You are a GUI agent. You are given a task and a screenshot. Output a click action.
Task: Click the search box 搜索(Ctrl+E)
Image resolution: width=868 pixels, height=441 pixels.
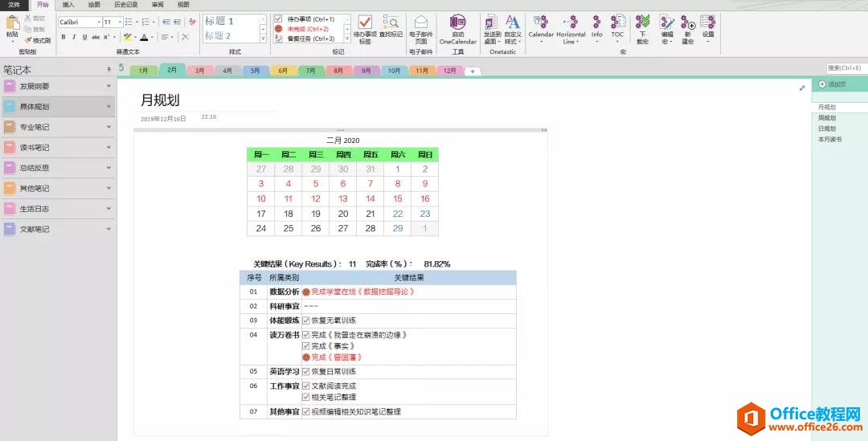(x=847, y=68)
